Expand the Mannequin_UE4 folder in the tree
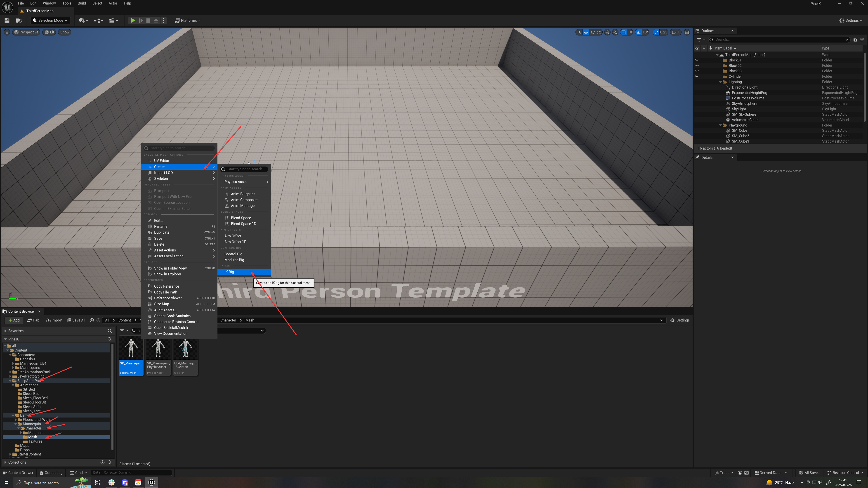868x488 pixels. tap(13, 363)
